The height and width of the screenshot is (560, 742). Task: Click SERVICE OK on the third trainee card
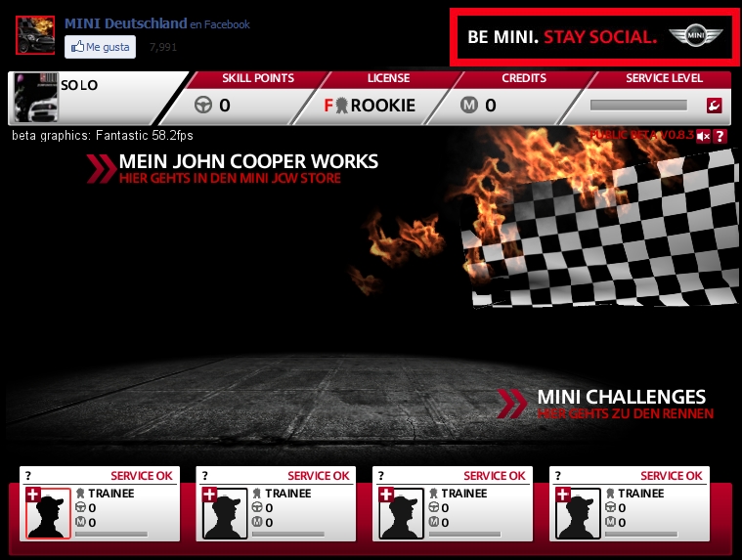click(x=495, y=476)
